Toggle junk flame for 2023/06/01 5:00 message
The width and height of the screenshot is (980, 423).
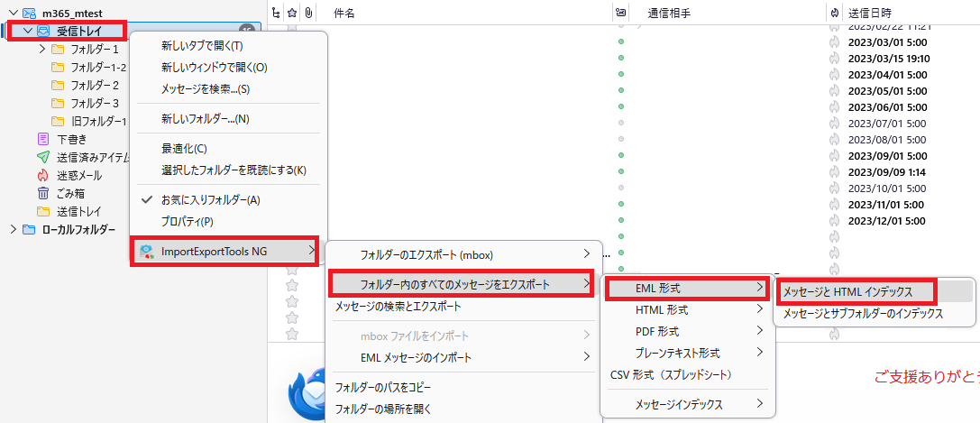tap(834, 106)
